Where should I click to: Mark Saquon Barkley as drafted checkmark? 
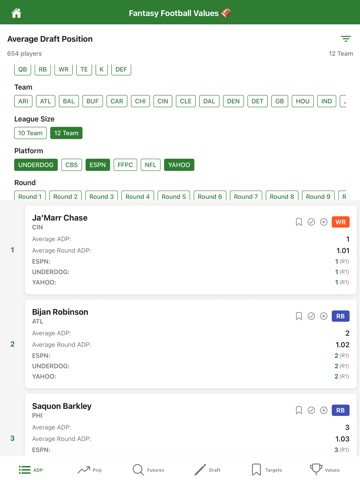(x=311, y=410)
